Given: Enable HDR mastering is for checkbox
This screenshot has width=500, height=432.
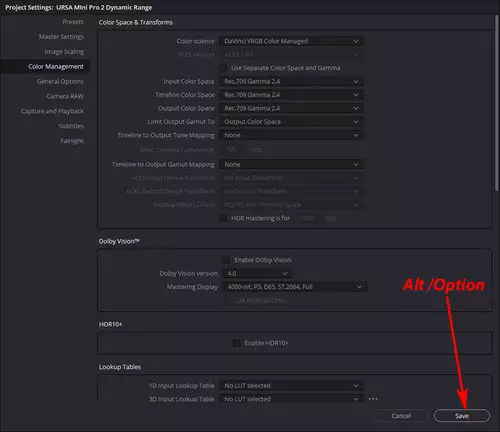Looking at the screenshot, I should [223, 218].
